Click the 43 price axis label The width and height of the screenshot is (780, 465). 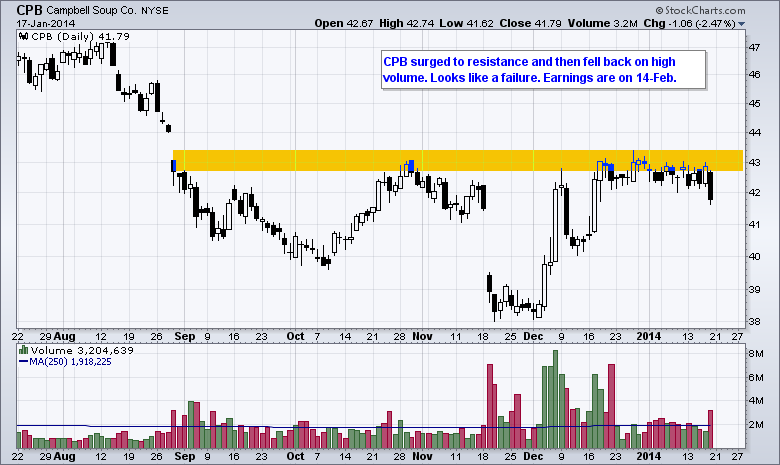(754, 162)
